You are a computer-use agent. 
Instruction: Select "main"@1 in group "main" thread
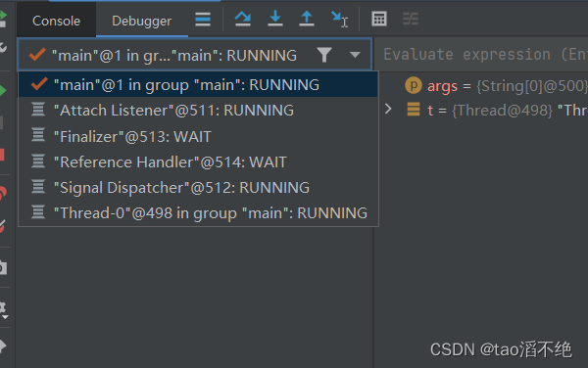[x=198, y=85]
